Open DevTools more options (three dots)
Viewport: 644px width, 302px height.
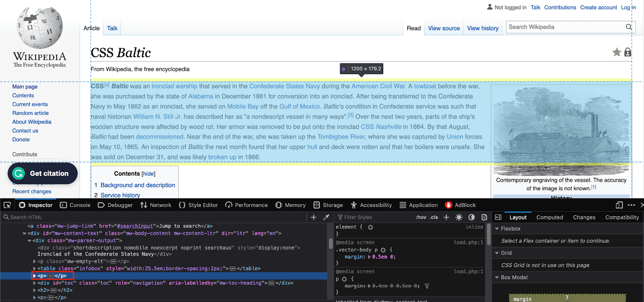631,205
